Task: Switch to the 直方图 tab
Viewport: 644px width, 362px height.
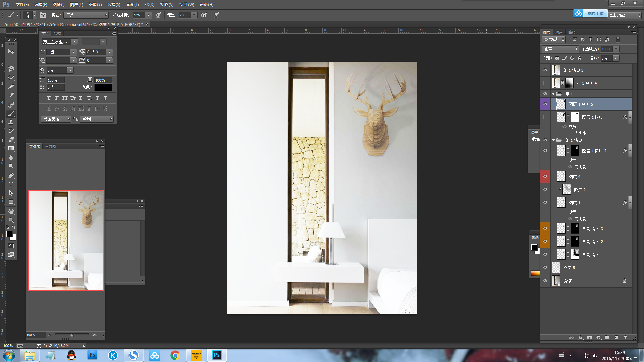Action: coord(50,146)
